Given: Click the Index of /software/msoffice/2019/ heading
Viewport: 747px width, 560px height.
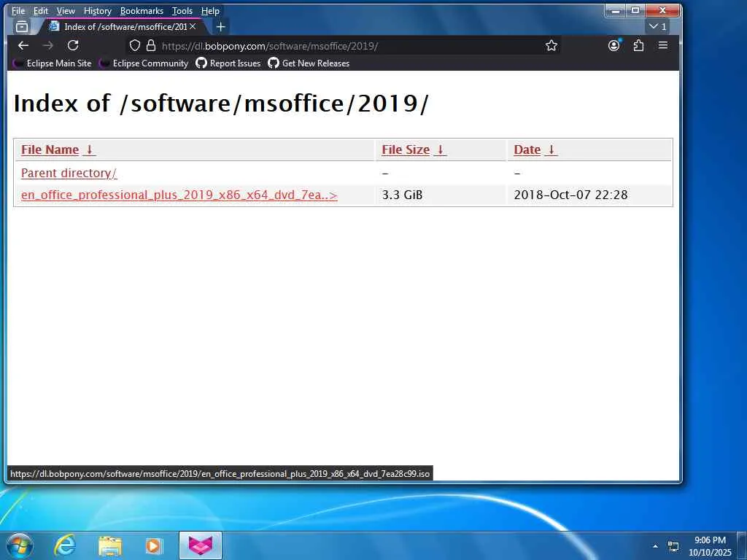Looking at the screenshot, I should click(x=221, y=103).
